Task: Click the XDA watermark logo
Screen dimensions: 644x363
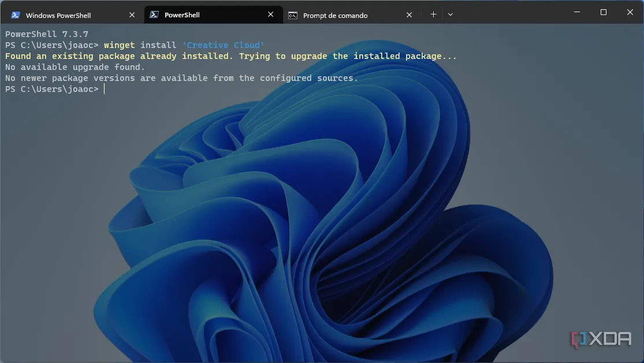Action: (601, 339)
